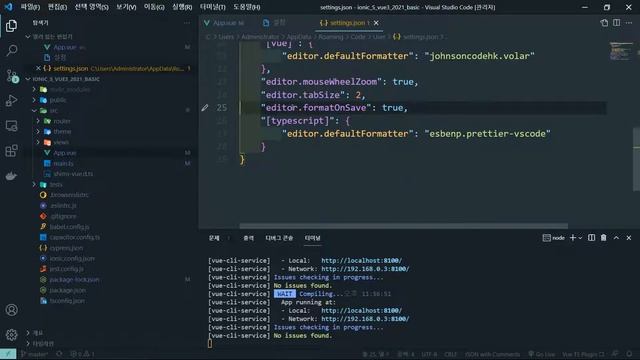Expand the Outline section in the sidebar
Viewport: 640px width, 360px height.
pyautogui.click(x=35, y=333)
